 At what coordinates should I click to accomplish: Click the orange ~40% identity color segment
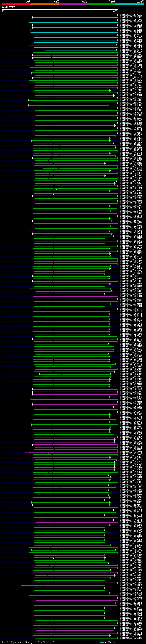(x=45, y=4)
